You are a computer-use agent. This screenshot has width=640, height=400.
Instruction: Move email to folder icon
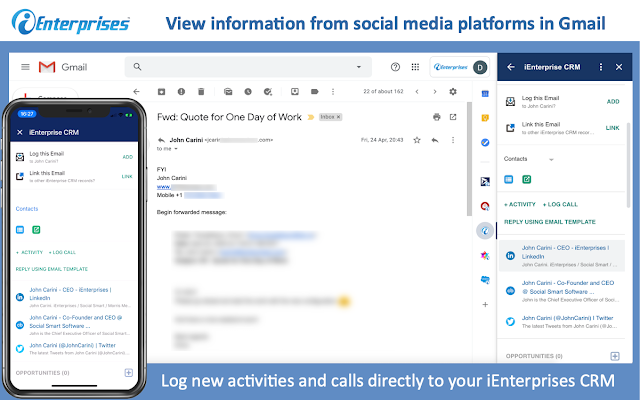295,91
